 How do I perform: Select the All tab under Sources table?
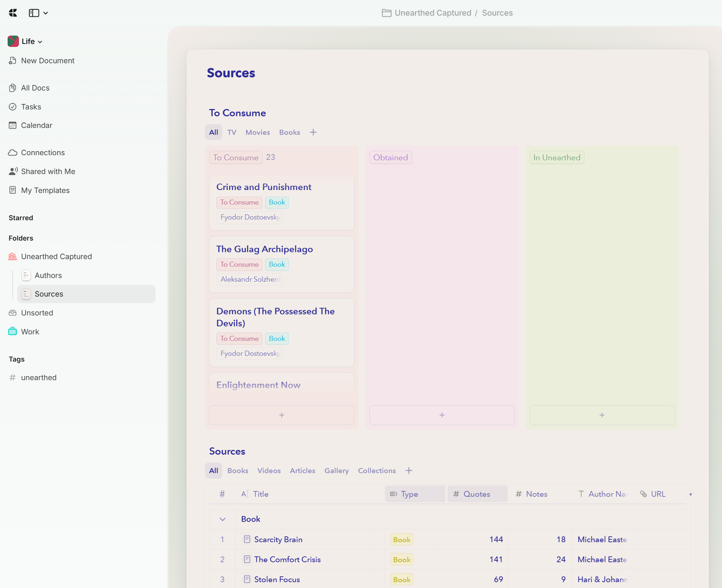pos(214,471)
